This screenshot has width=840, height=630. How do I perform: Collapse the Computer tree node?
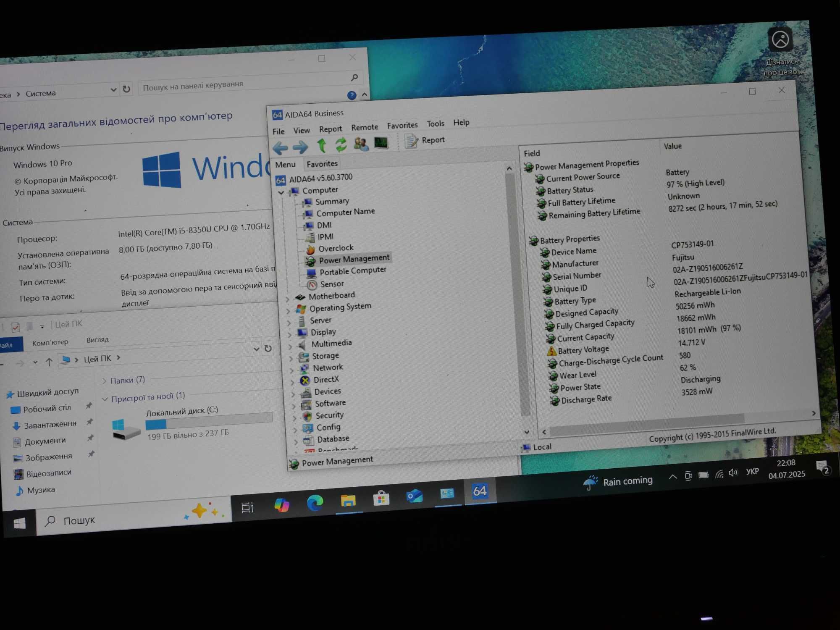click(281, 192)
